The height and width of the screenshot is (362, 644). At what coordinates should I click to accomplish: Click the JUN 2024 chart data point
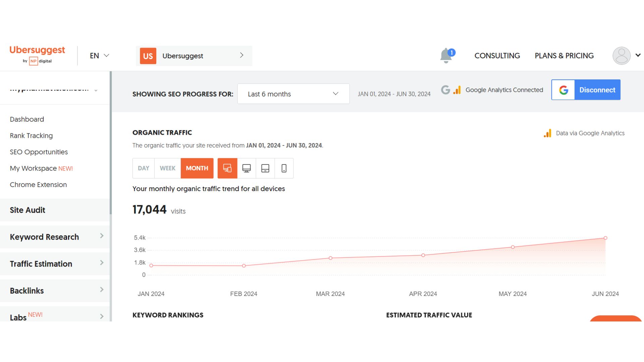click(x=605, y=238)
